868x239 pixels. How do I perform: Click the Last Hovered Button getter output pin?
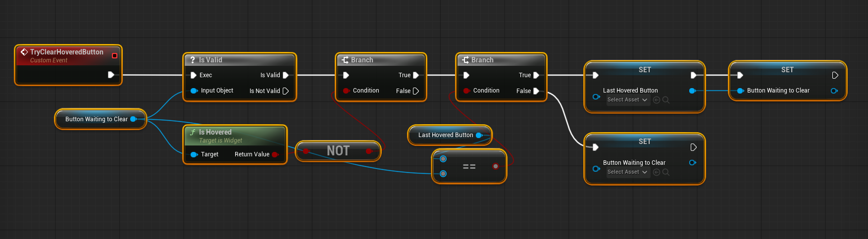[x=479, y=135]
